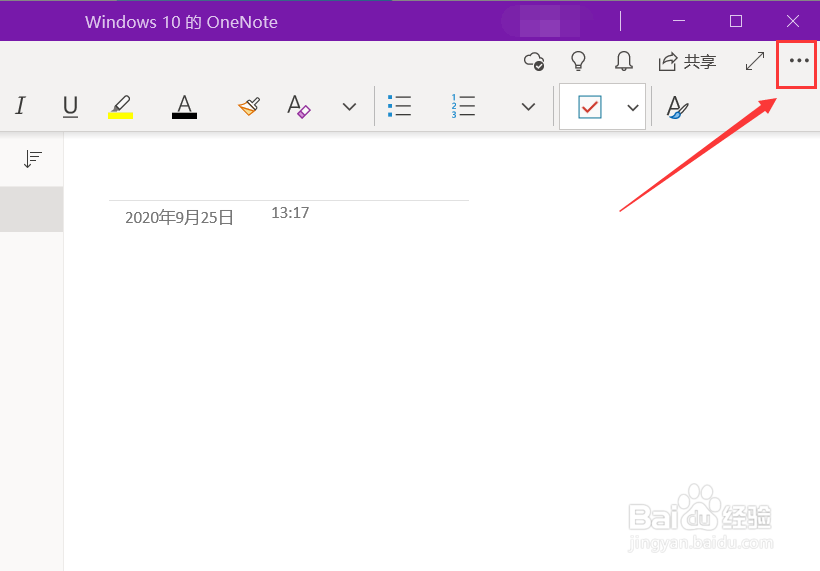
Task: Enter full screen mode
Action: tap(755, 61)
